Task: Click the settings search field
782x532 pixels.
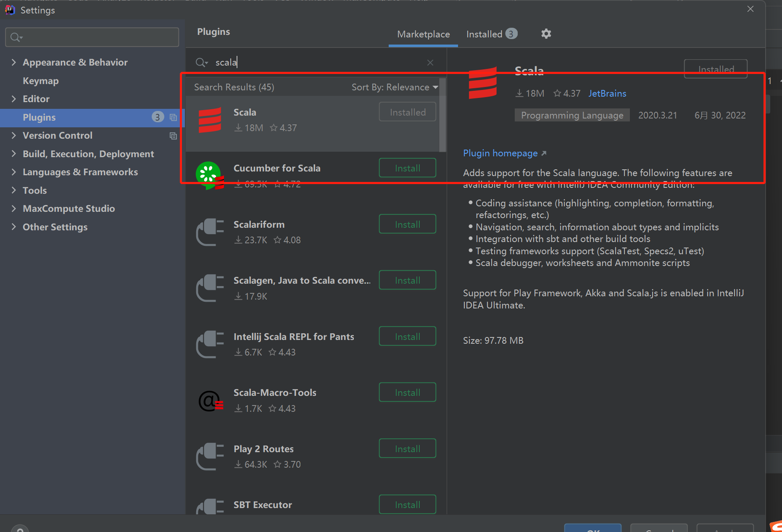Action: 92,37
